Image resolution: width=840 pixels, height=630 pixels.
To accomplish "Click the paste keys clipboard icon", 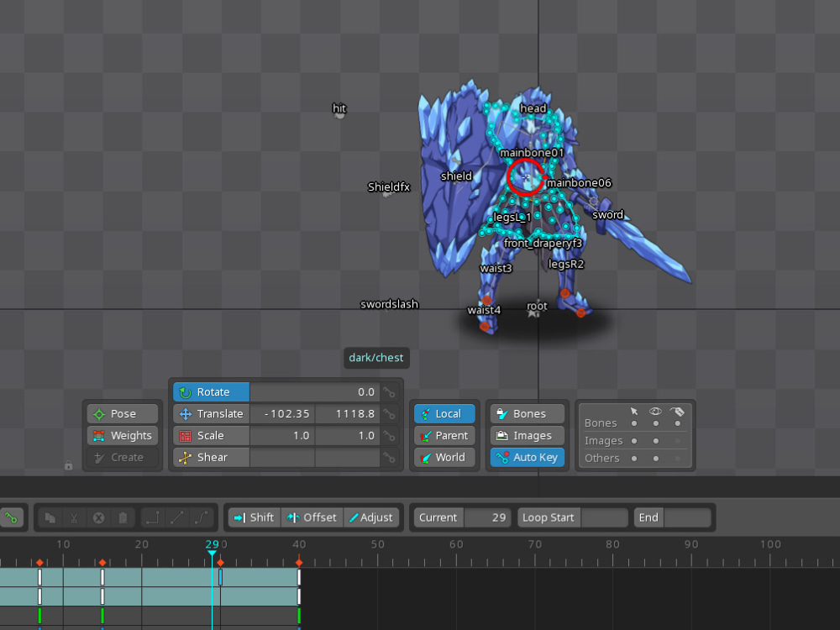I will (x=123, y=517).
